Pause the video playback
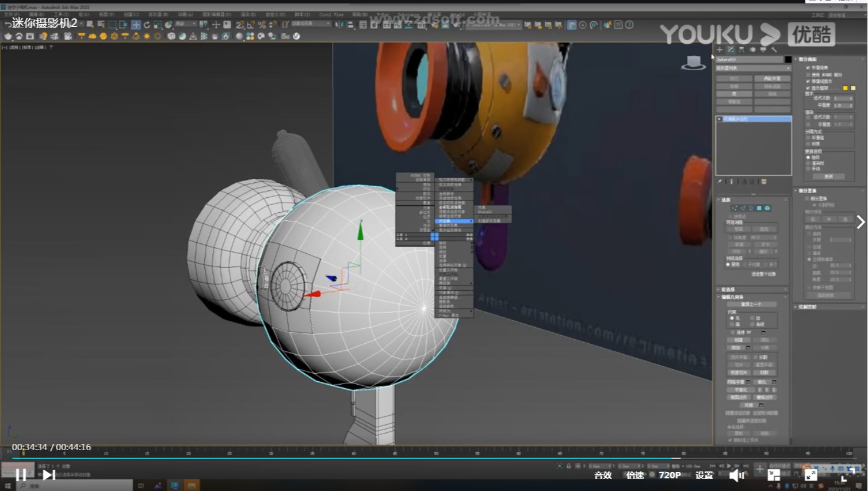The image size is (868, 491). click(21, 475)
